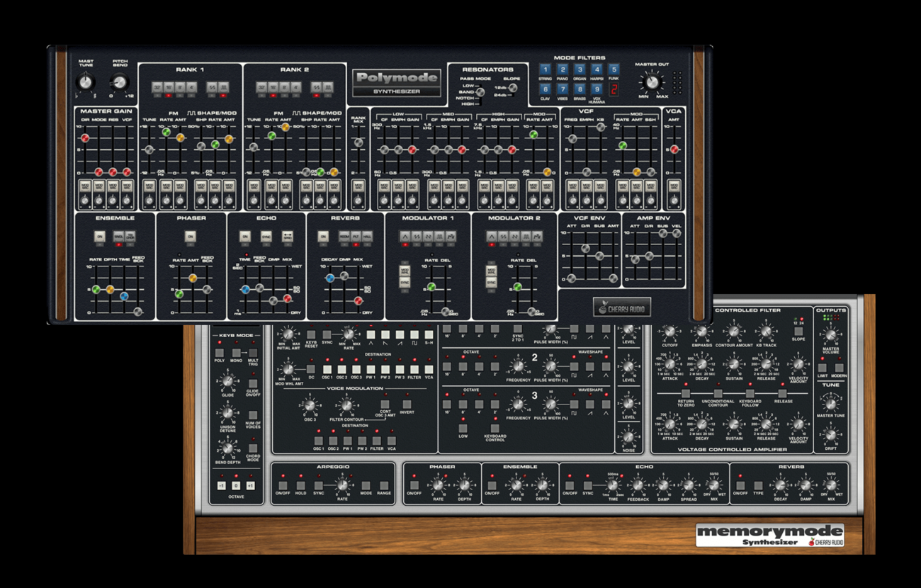Set octave to +1 in Memorymode

click(x=250, y=485)
